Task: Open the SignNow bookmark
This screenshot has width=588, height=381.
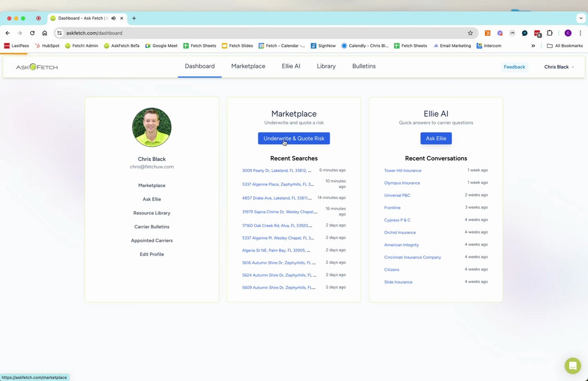Action: point(323,46)
